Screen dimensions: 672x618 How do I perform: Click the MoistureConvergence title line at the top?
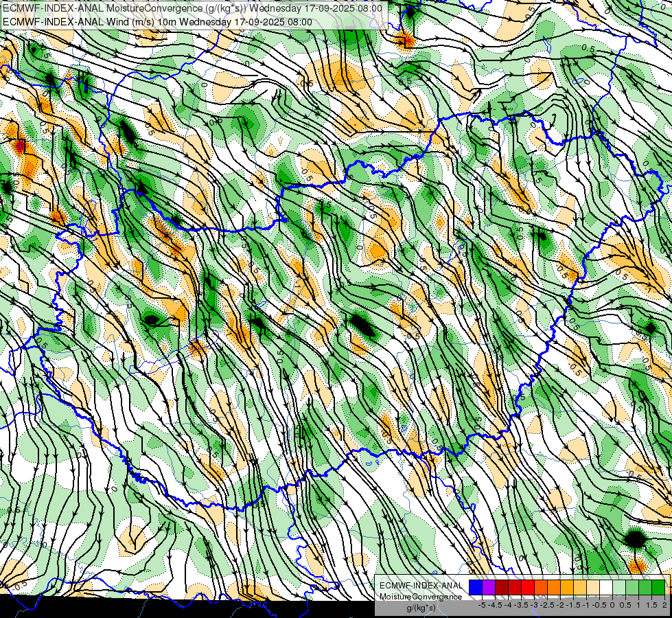click(192, 8)
